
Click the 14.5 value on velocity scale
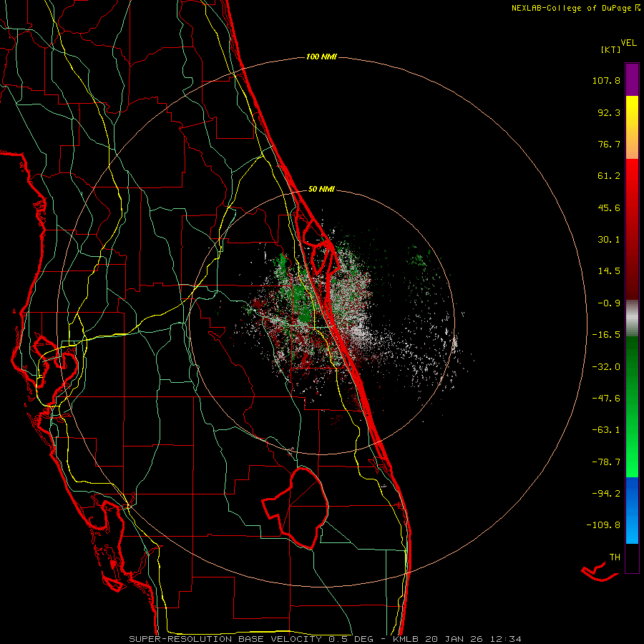(609, 271)
